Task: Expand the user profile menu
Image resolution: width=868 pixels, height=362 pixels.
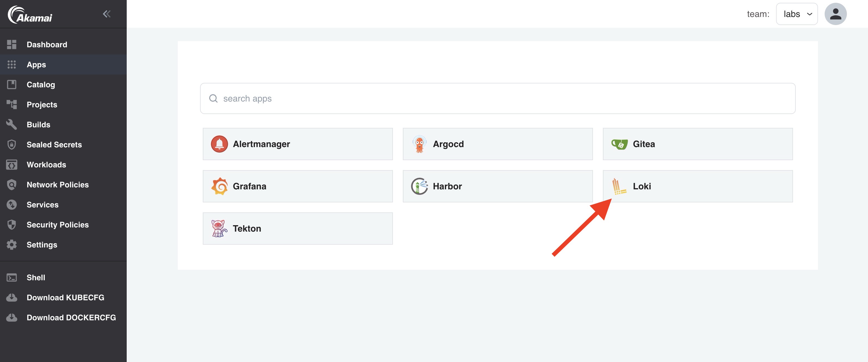Action: pos(835,13)
